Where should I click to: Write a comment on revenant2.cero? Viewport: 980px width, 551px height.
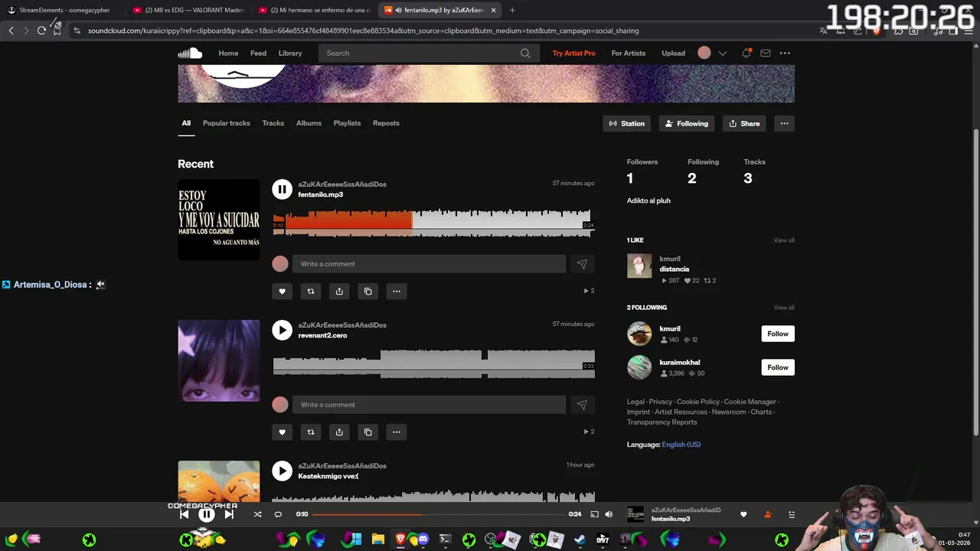(429, 405)
